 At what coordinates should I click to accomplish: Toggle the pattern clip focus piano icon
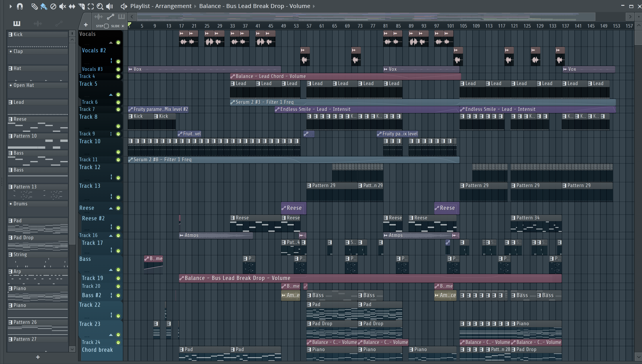pyautogui.click(x=121, y=17)
